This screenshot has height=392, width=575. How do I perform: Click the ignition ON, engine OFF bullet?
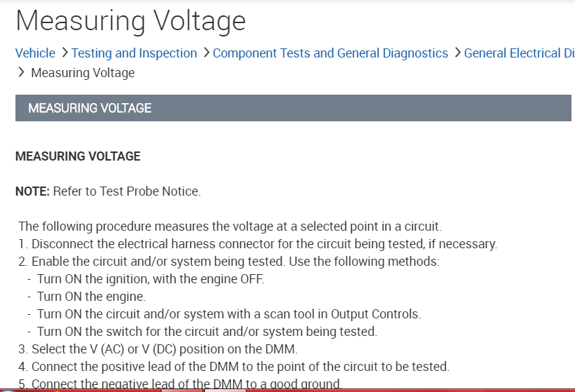150,279
